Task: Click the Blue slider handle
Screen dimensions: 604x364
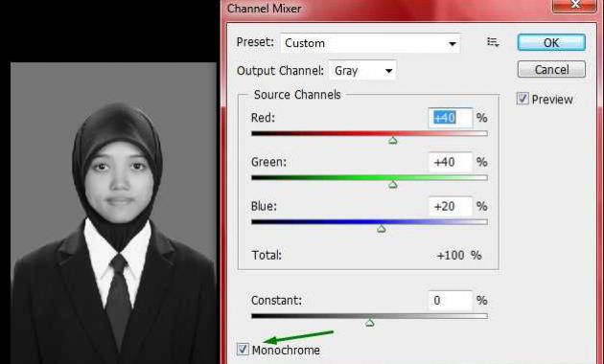Action: pos(381,229)
